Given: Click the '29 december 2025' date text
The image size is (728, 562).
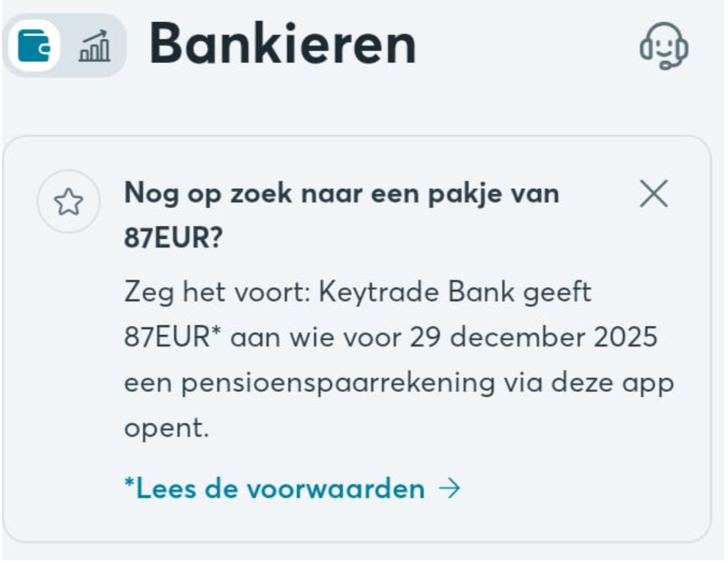Looking at the screenshot, I should [554, 338].
